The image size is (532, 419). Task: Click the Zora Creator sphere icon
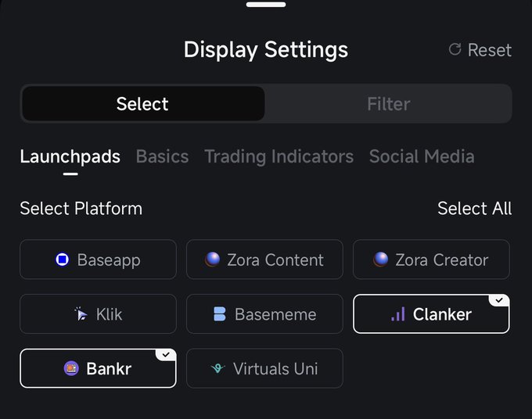coord(381,260)
